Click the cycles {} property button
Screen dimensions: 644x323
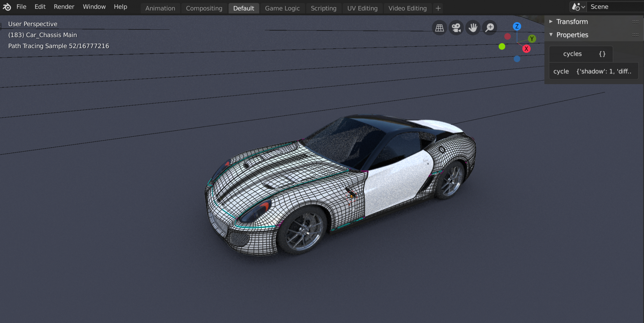tap(581, 54)
